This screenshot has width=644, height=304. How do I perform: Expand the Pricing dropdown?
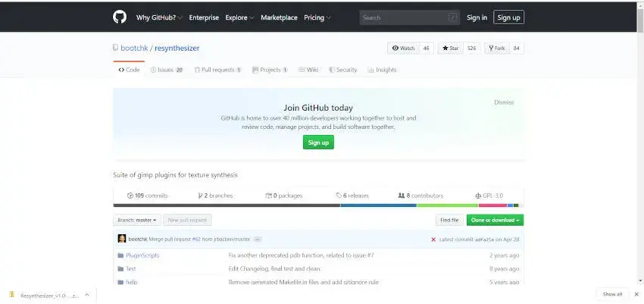[317, 17]
